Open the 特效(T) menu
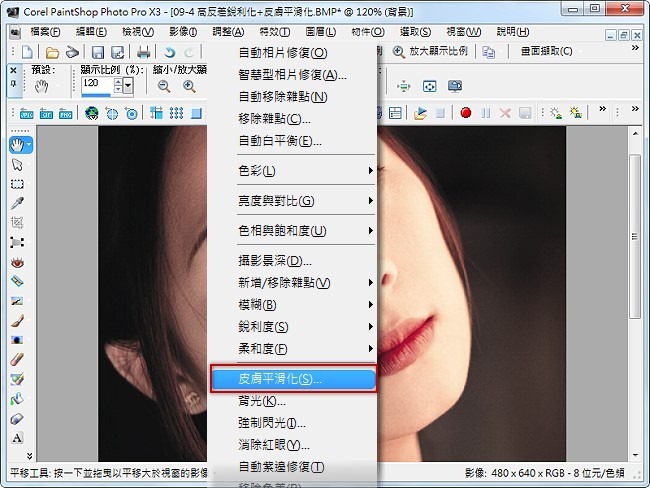Screen dimensions: 650x488 tap(275, 32)
